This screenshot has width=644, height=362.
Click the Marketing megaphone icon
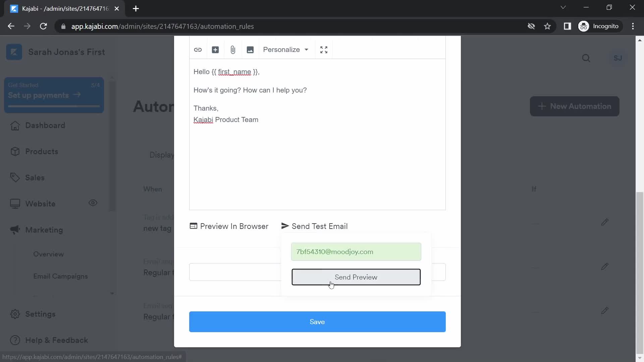tap(15, 230)
